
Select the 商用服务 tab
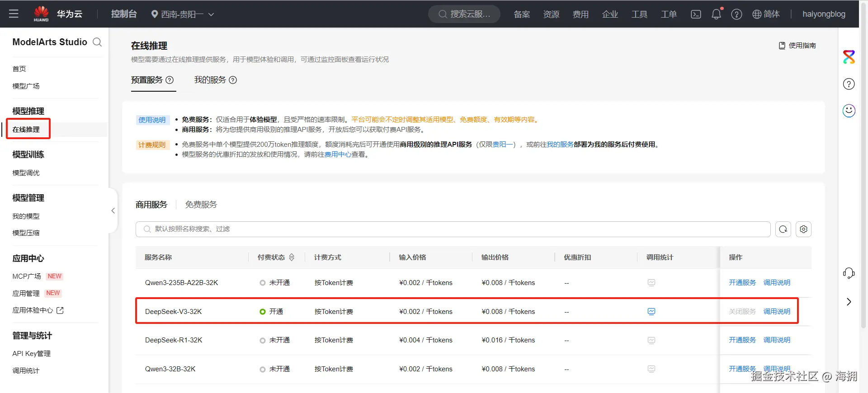tap(151, 205)
